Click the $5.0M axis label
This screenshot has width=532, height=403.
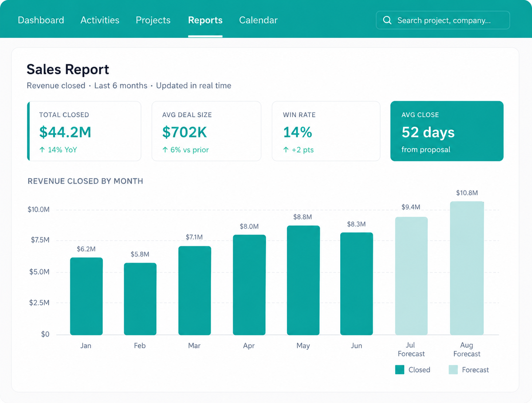click(40, 272)
